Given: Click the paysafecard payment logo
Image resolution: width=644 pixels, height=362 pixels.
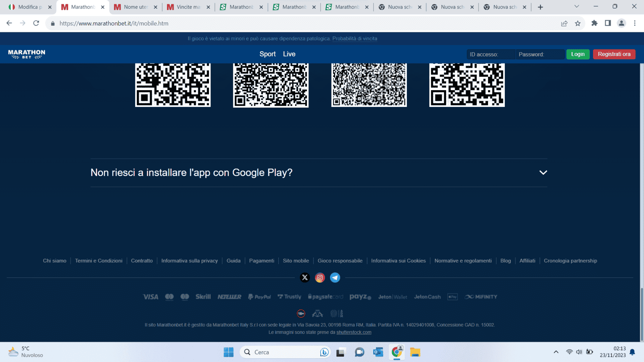Looking at the screenshot, I should (x=325, y=297).
